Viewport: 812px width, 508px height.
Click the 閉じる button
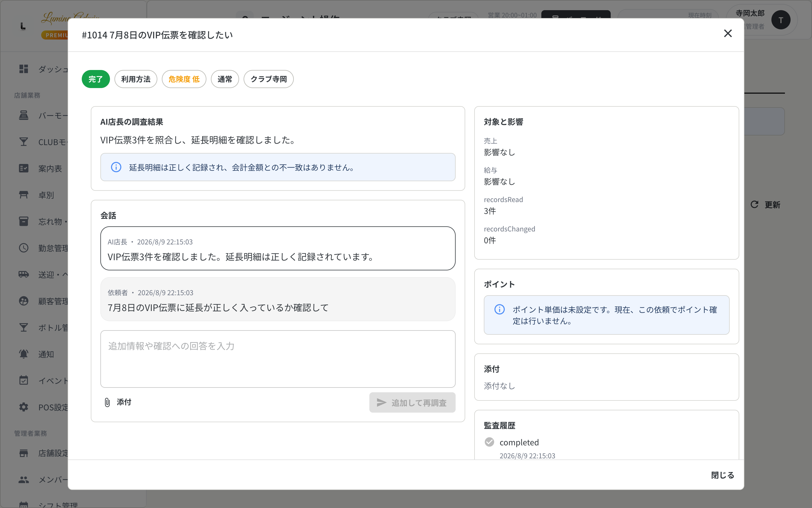(722, 475)
